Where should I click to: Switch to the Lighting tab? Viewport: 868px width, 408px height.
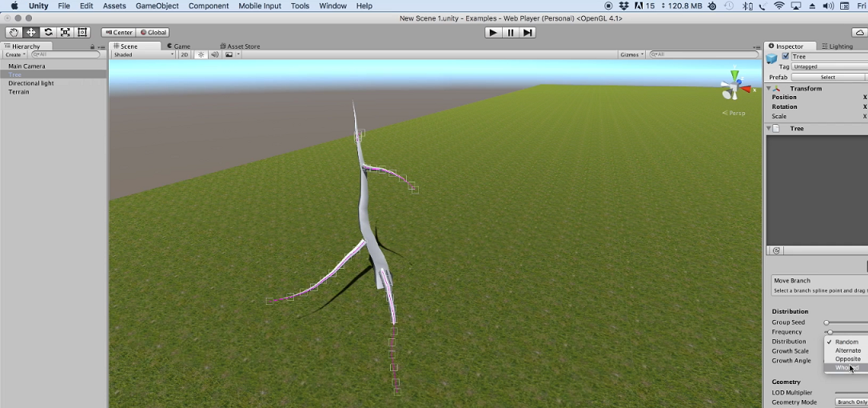(x=837, y=46)
